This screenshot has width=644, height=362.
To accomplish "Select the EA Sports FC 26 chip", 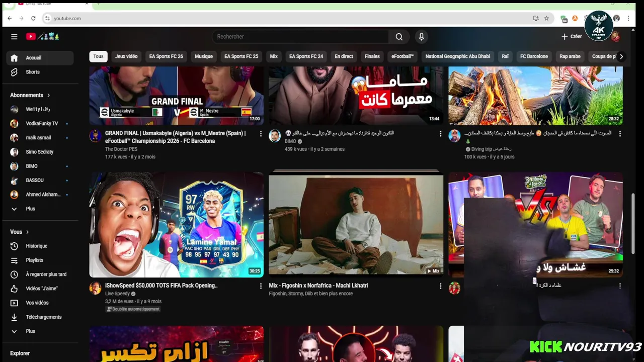I will point(166,56).
